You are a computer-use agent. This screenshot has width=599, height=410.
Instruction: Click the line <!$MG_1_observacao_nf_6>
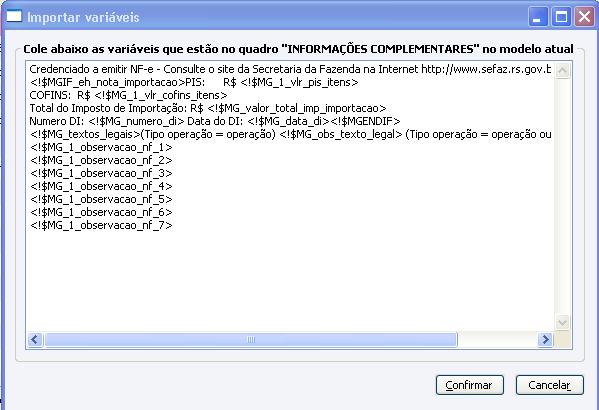click(x=101, y=212)
